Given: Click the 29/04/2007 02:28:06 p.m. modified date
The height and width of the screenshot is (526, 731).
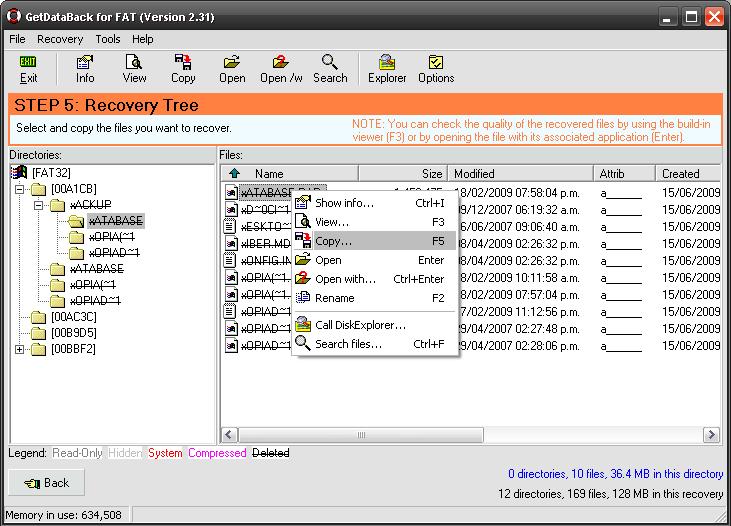Looking at the screenshot, I should 517,346.
